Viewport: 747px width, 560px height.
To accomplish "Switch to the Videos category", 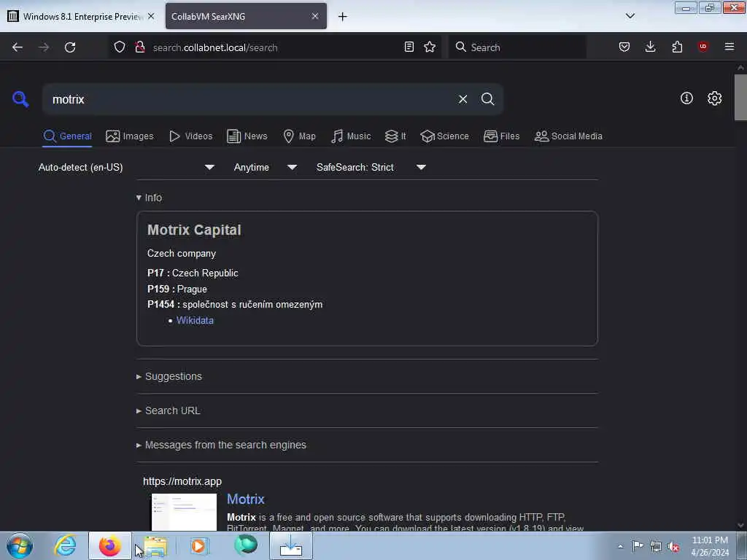I will click(191, 136).
